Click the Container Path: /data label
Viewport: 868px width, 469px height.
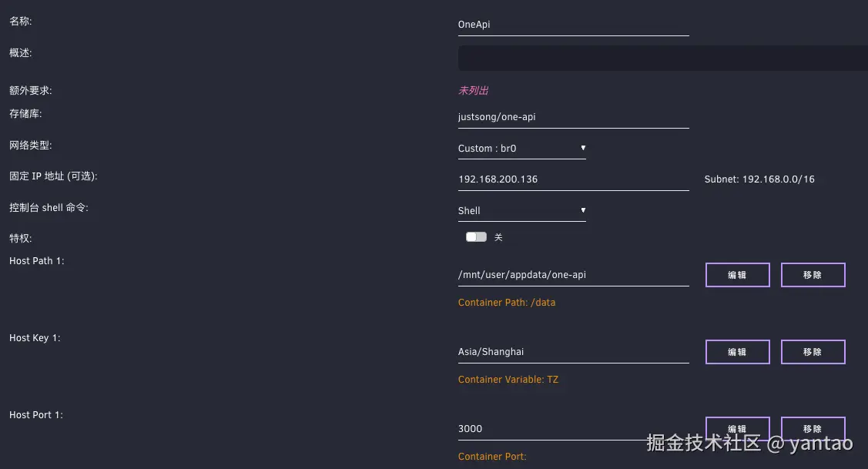pos(507,303)
